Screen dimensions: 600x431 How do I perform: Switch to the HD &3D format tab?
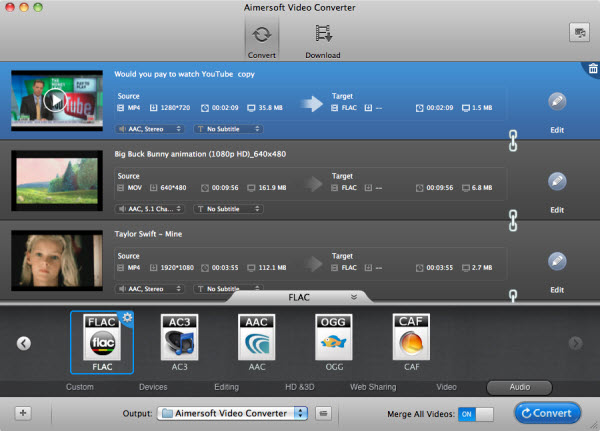(x=300, y=387)
